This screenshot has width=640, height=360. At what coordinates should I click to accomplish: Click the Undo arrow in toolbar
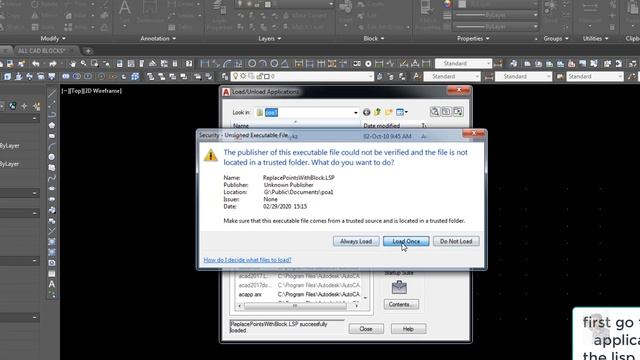tap(36, 64)
